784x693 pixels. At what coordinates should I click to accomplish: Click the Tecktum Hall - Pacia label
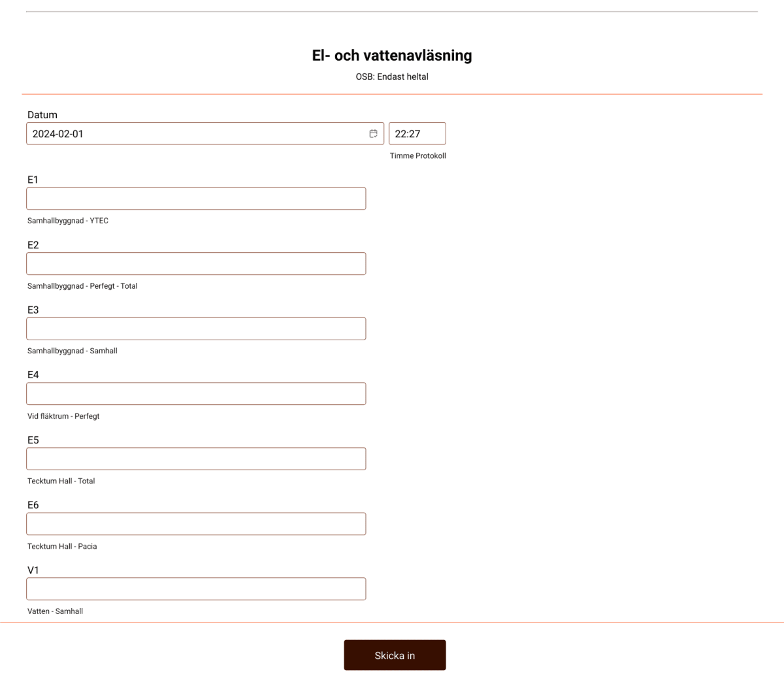62,546
